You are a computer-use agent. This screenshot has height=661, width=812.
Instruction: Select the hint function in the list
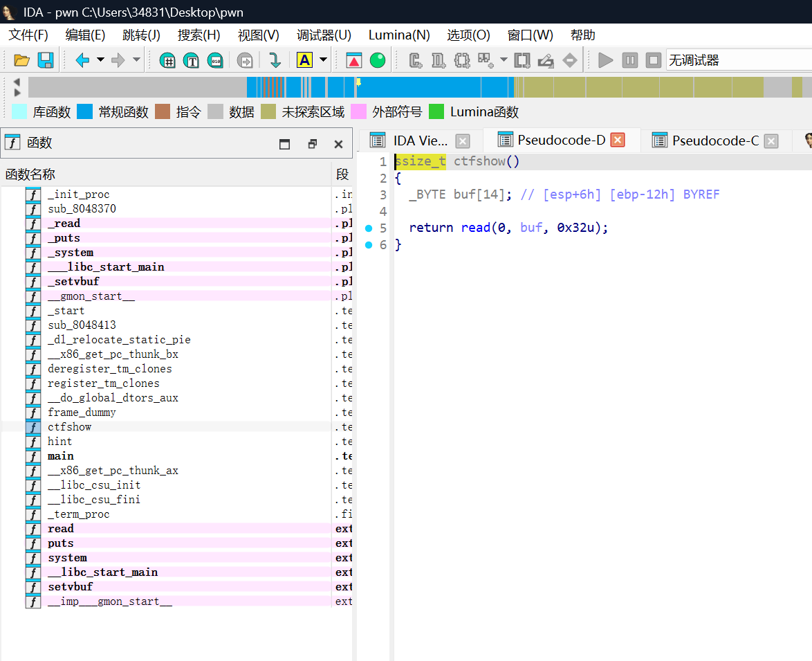pyautogui.click(x=59, y=442)
